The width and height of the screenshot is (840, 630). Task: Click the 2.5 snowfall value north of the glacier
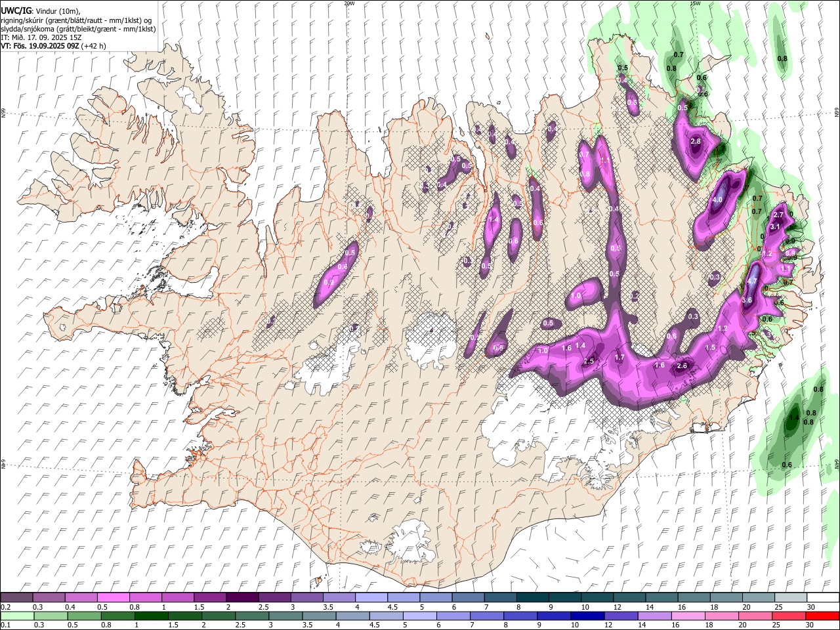(589, 362)
